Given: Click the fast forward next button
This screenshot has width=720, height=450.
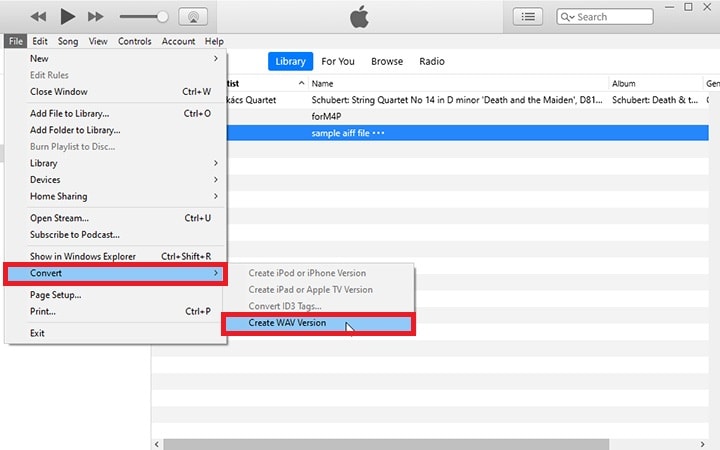Looking at the screenshot, I should click(x=96, y=17).
